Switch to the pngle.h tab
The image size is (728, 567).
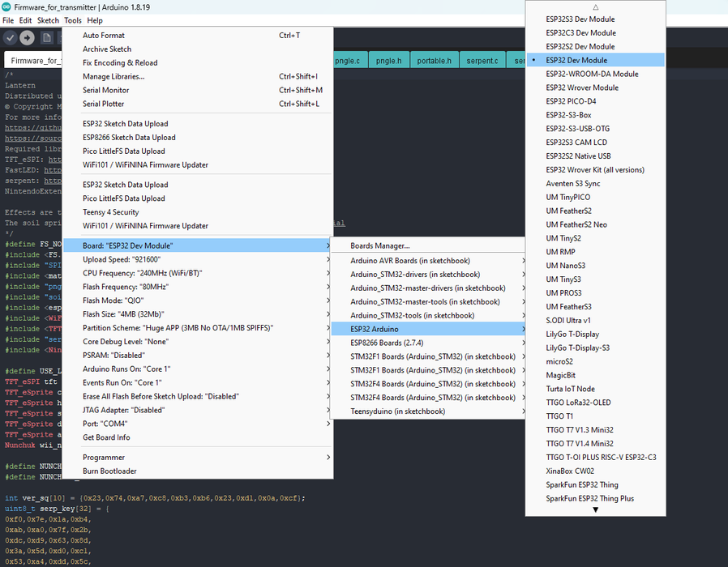pyautogui.click(x=388, y=61)
